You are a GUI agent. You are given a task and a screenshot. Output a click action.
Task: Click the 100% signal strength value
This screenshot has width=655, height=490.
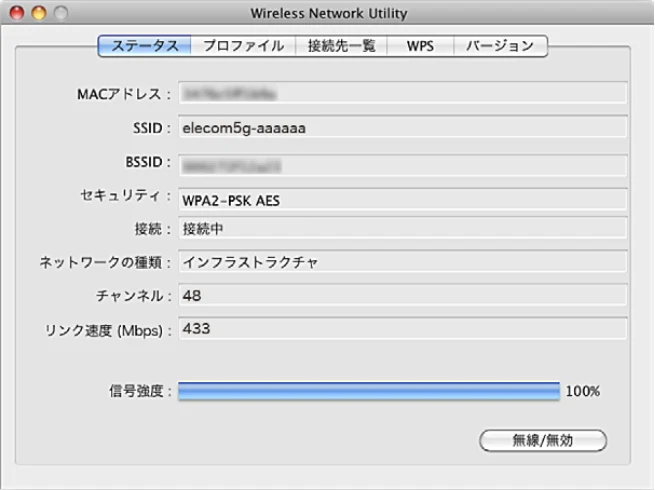[x=583, y=391]
